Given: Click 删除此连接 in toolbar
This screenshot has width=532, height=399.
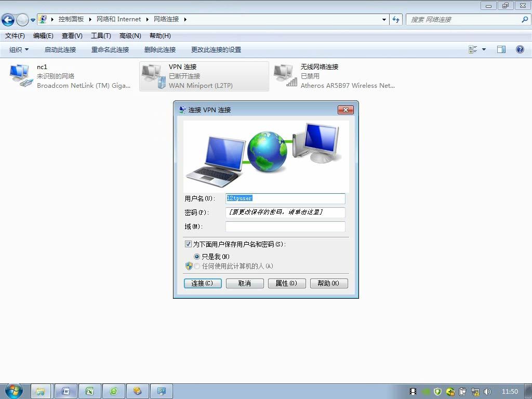Looking at the screenshot, I should pos(160,49).
